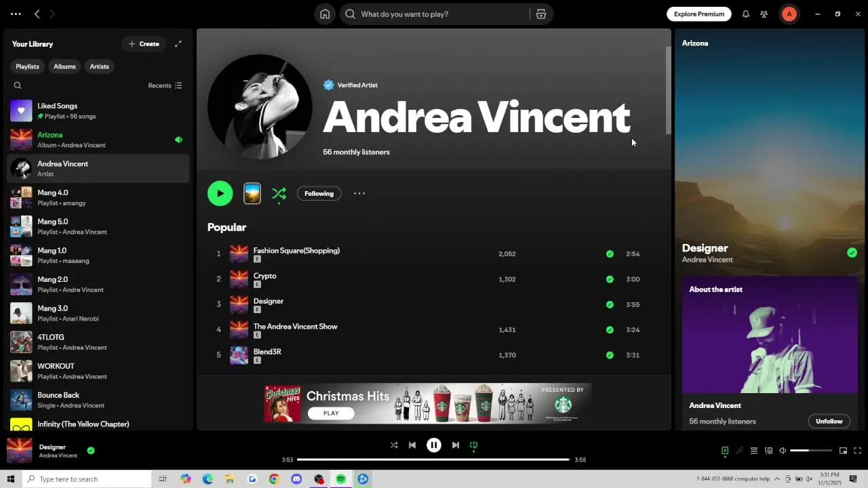Open the user profile avatar
Viewport: 868px width, 488px height.
pyautogui.click(x=789, y=14)
